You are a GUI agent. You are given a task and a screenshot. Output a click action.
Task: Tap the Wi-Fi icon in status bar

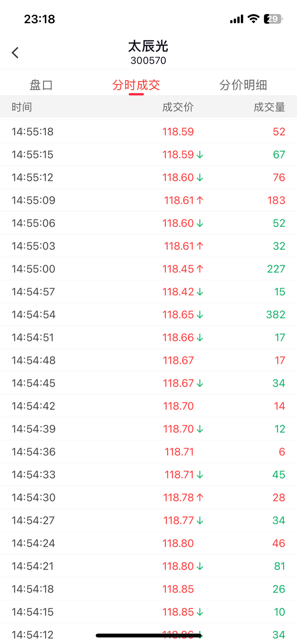click(x=253, y=19)
